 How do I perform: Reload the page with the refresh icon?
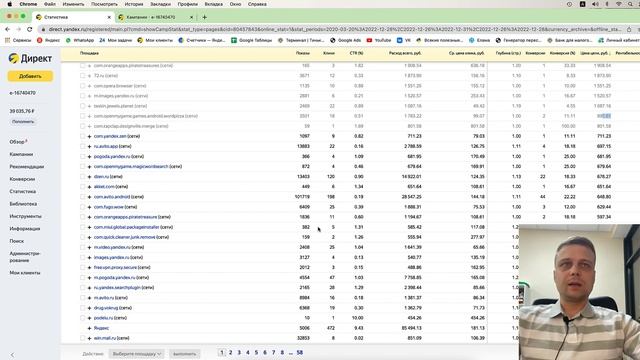click(x=29, y=29)
